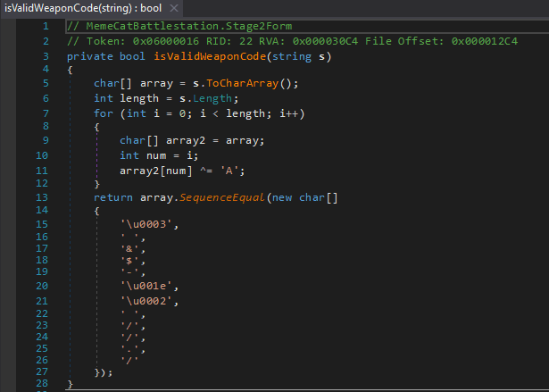Click the MemeCatBattlestation.Stage2Form comment
The width and height of the screenshot is (549, 392).
tap(179, 26)
